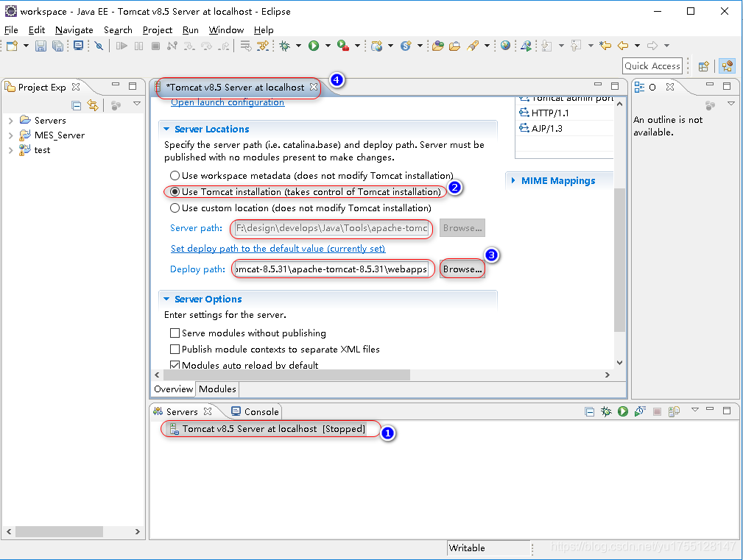Click the Set deploy path to default link
This screenshot has width=743, height=560.
tap(278, 249)
